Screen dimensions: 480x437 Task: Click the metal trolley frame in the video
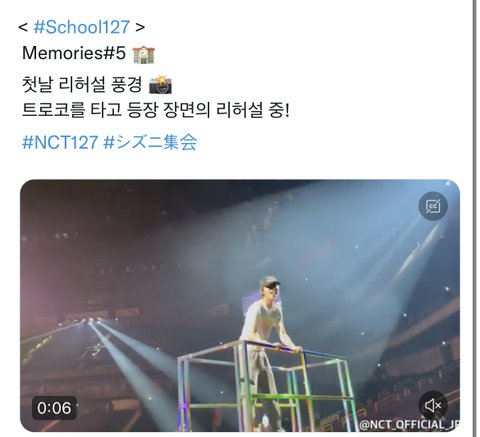point(267,387)
